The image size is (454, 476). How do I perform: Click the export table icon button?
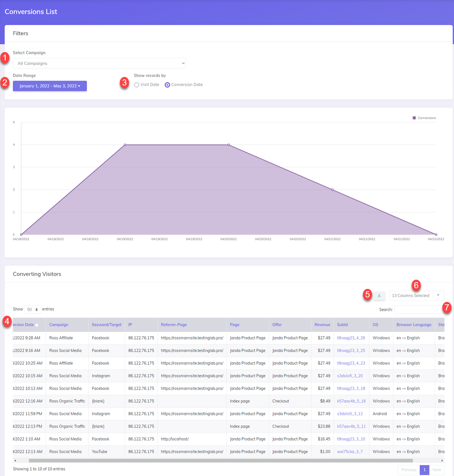(x=379, y=295)
